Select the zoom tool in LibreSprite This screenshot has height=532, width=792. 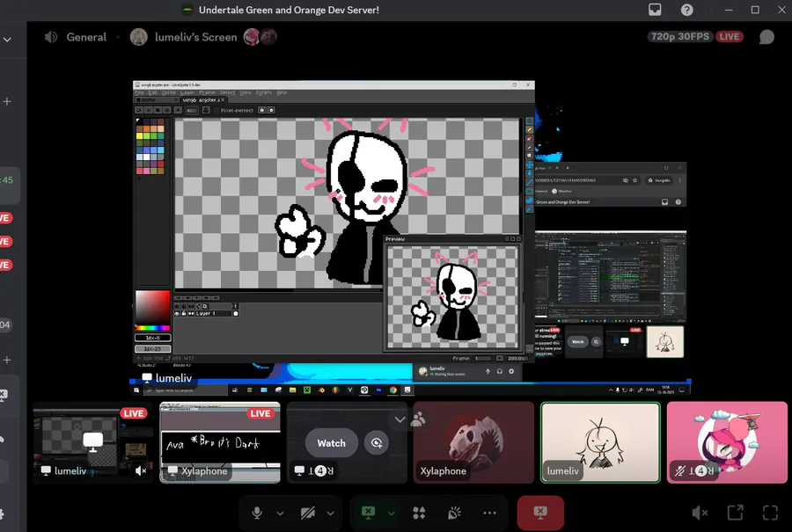pyautogui.click(x=530, y=156)
